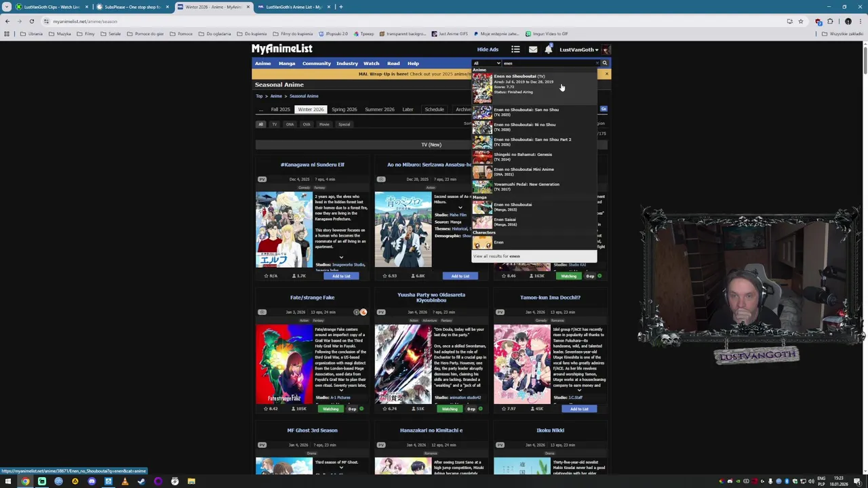Click the search magnifier button
Viewport: 868px width, 488px height.
tap(605, 63)
